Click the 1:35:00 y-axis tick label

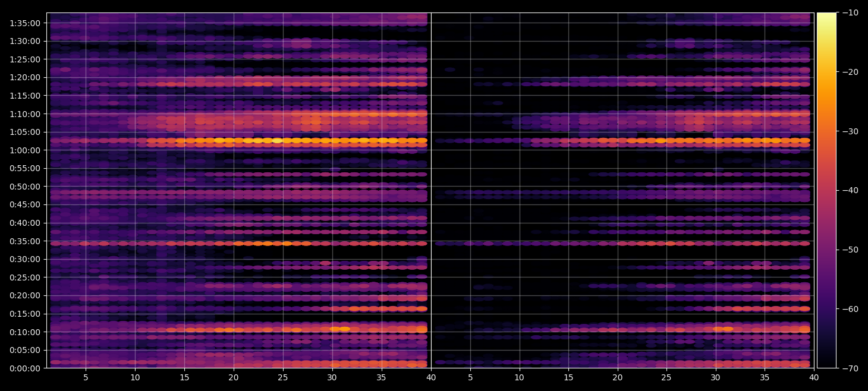(x=26, y=23)
